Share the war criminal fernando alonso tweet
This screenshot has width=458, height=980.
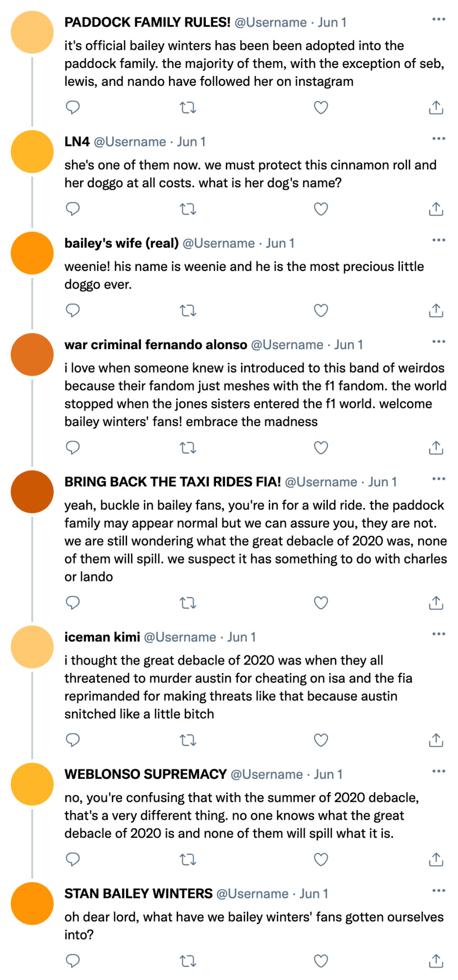pos(436,448)
